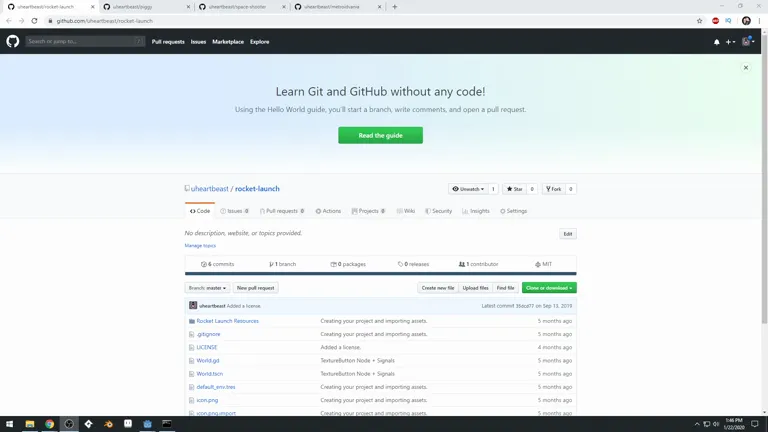Click the Manage topics link
Image resolution: width=768 pixels, height=432 pixels.
200,245
